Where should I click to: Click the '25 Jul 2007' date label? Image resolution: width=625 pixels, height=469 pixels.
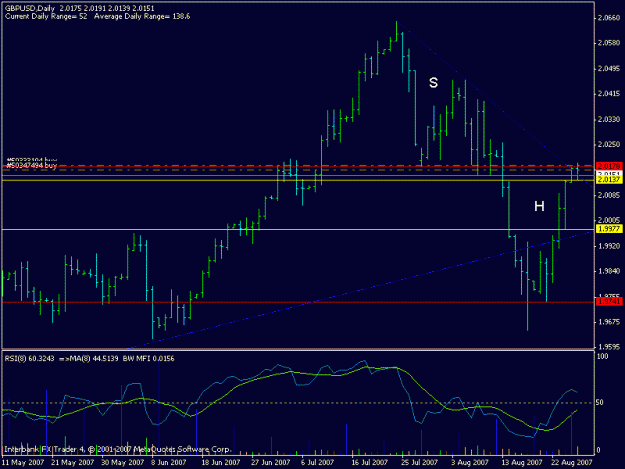pyautogui.click(x=420, y=462)
